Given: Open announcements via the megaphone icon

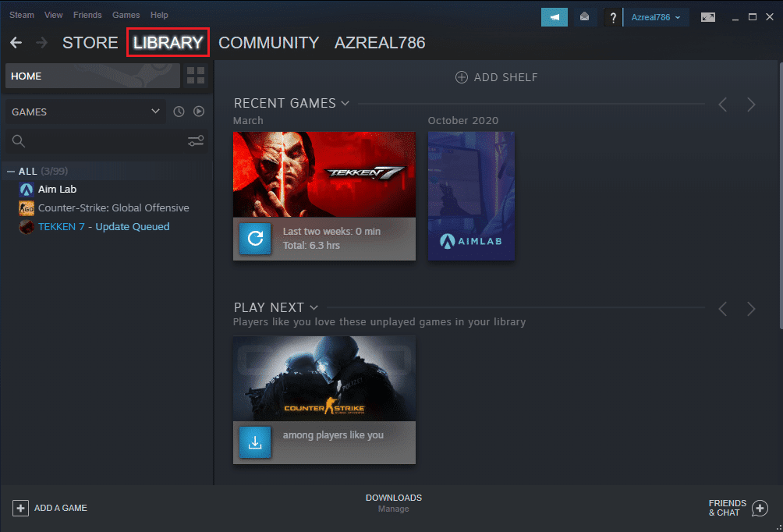Looking at the screenshot, I should pos(554,16).
